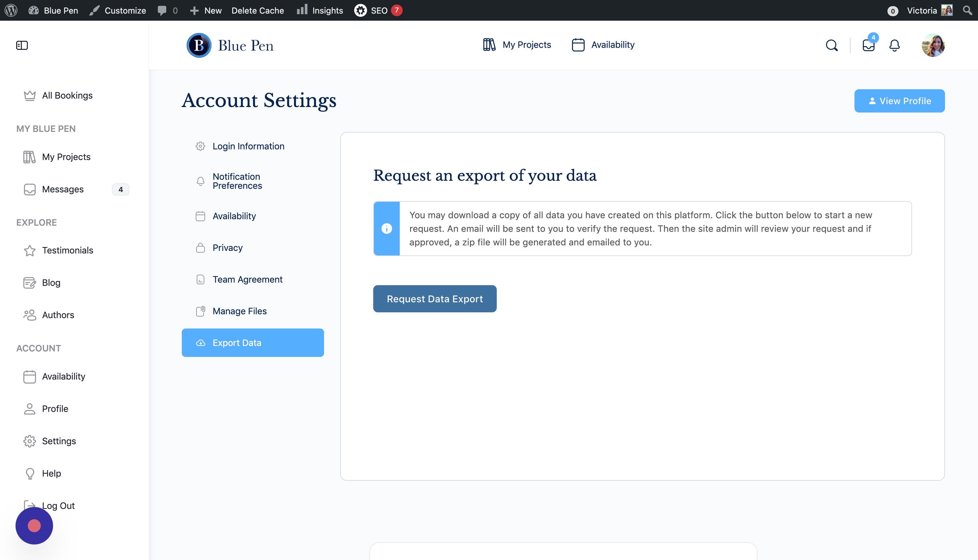Click the SEO gear icon in admin bar
The width and height of the screenshot is (978, 560).
point(360,10)
